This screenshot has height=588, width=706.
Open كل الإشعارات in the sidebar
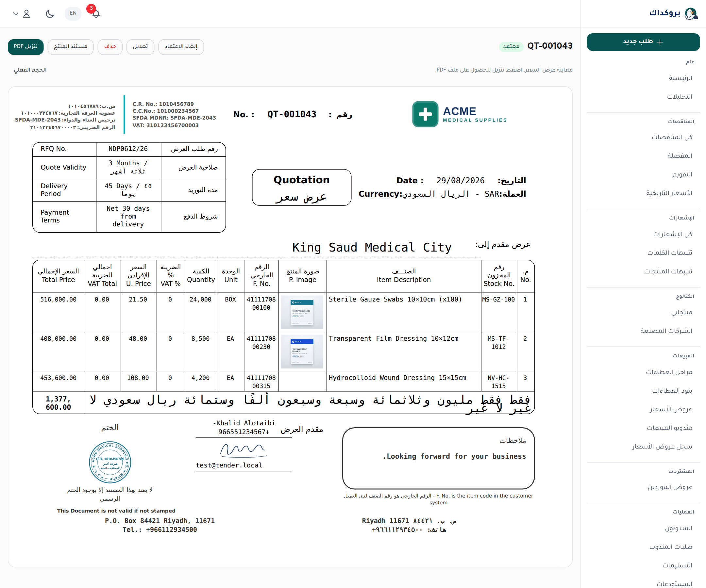point(672,234)
